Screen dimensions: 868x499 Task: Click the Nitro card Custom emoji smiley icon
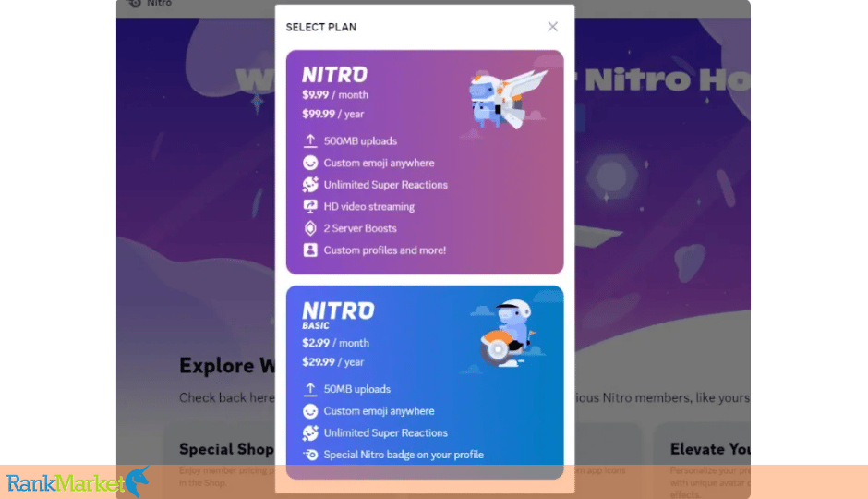pyautogui.click(x=310, y=163)
